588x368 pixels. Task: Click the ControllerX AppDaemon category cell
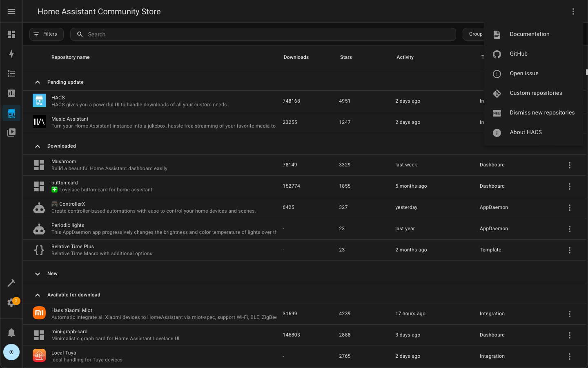click(494, 207)
